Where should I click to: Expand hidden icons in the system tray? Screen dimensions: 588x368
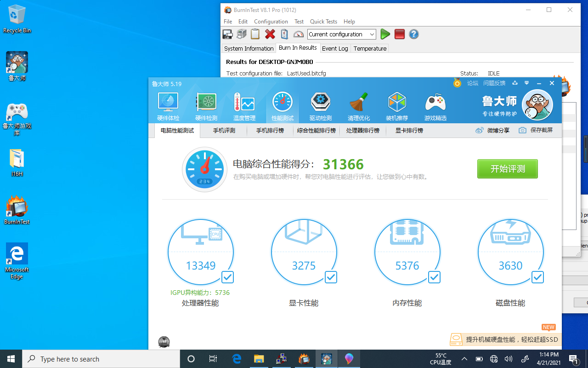click(464, 359)
